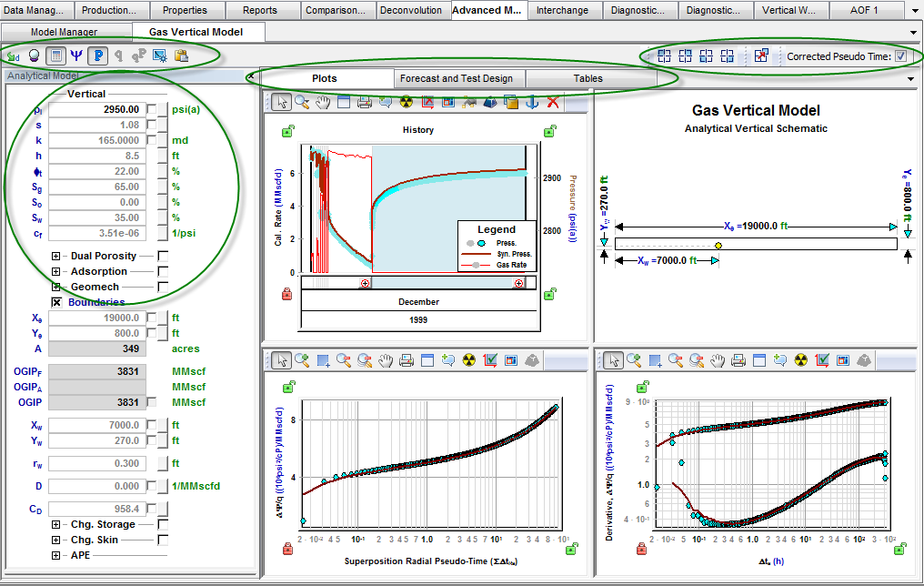Toggle the Corrected Pseudo Time checkbox

coord(901,56)
